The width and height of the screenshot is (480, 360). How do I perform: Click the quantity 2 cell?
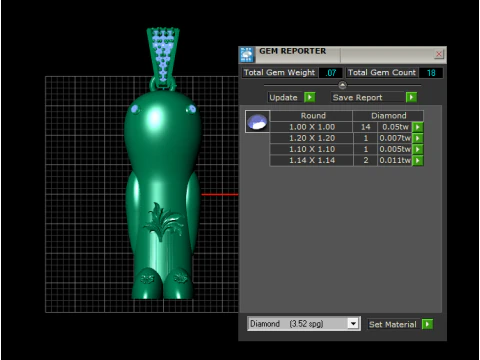pos(365,160)
